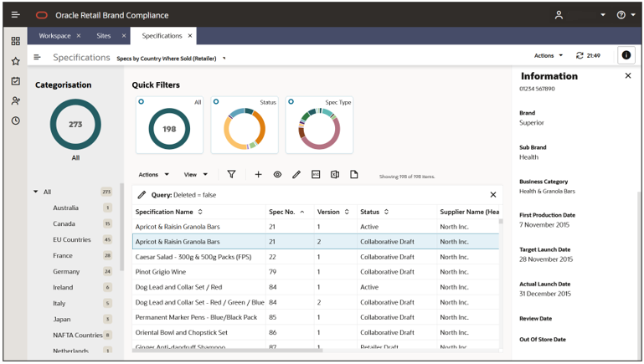Viewport: 644px width, 364px height.
Task: Switch to the Workspace tab
Action: pos(54,36)
